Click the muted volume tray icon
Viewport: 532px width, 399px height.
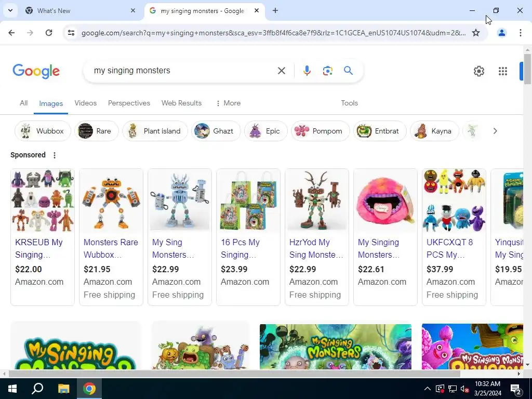tap(464, 389)
